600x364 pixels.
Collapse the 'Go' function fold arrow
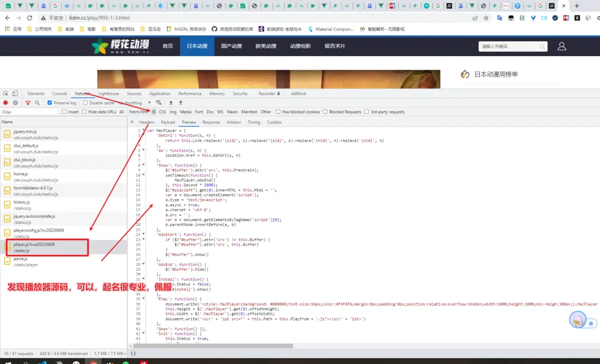point(144,151)
